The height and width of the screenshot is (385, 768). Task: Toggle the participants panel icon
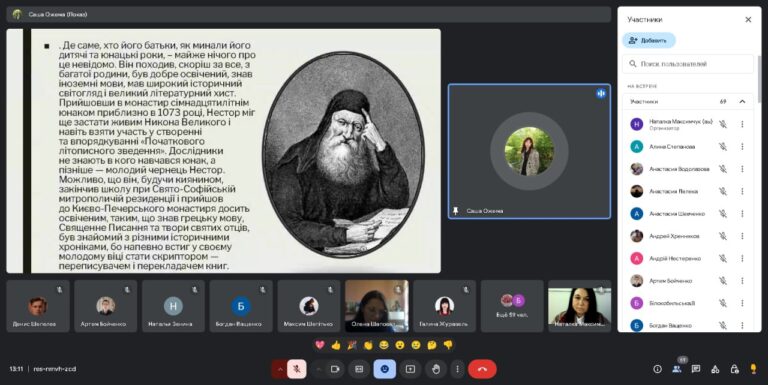tap(677, 369)
